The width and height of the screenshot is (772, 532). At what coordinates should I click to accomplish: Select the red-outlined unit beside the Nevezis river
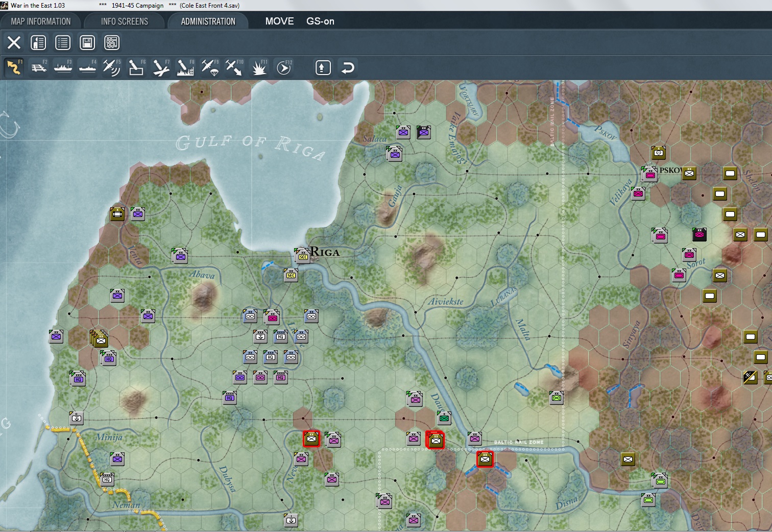point(311,439)
